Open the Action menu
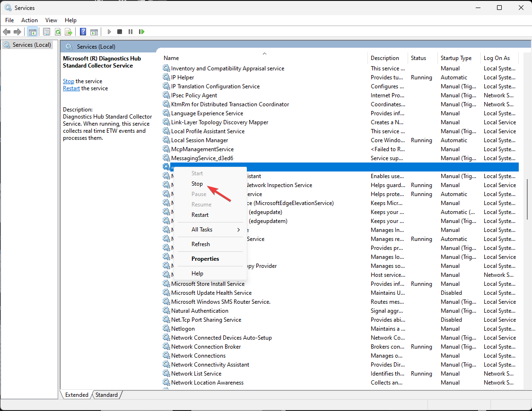This screenshot has height=411, width=532. tap(29, 20)
